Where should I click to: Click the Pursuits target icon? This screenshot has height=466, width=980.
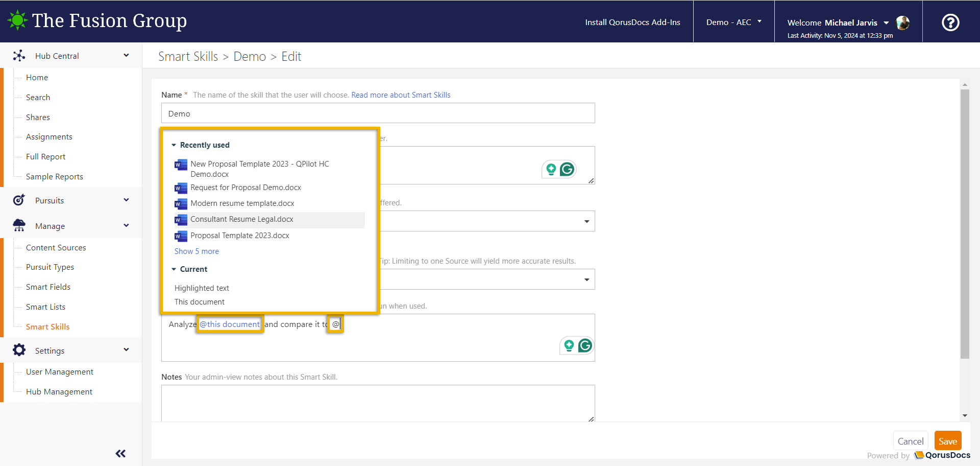[19, 200]
